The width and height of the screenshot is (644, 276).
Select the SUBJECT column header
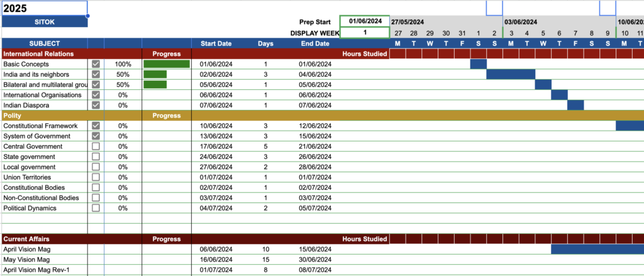(45, 43)
